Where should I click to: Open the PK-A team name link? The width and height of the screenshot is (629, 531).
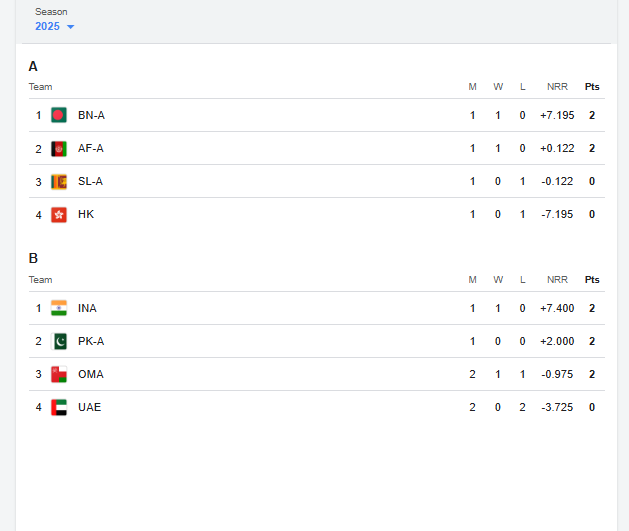pyautogui.click(x=91, y=341)
